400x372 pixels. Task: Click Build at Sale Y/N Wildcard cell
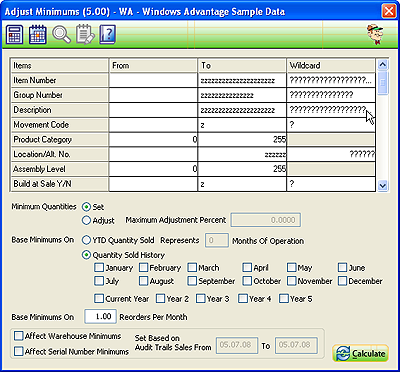[331, 184]
